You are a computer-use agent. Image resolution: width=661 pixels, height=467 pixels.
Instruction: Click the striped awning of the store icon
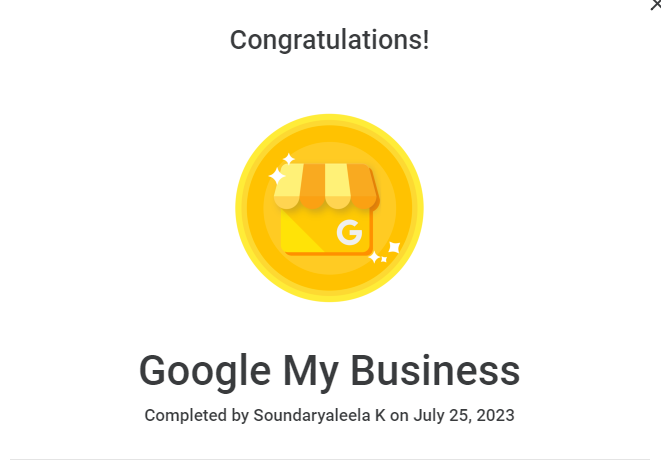point(326,185)
